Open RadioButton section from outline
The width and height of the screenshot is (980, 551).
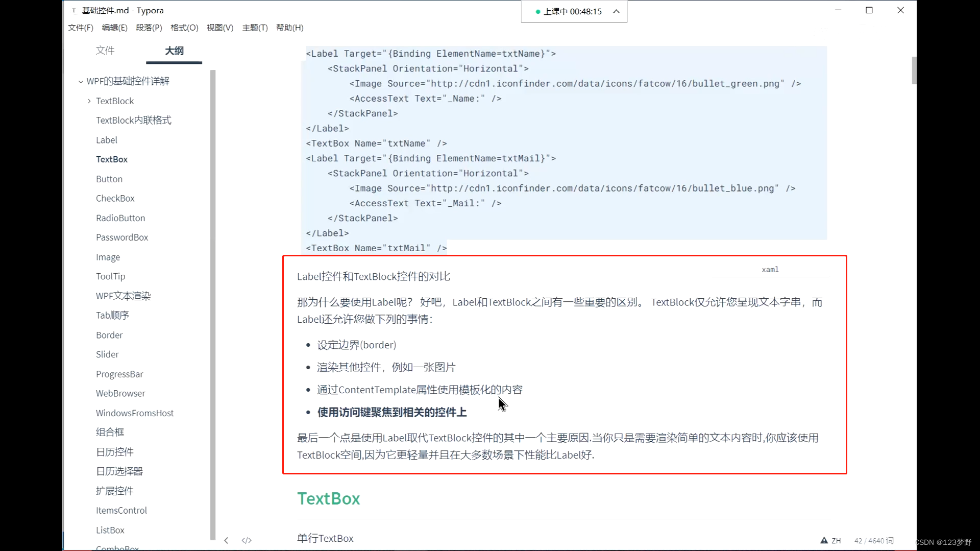coord(120,218)
